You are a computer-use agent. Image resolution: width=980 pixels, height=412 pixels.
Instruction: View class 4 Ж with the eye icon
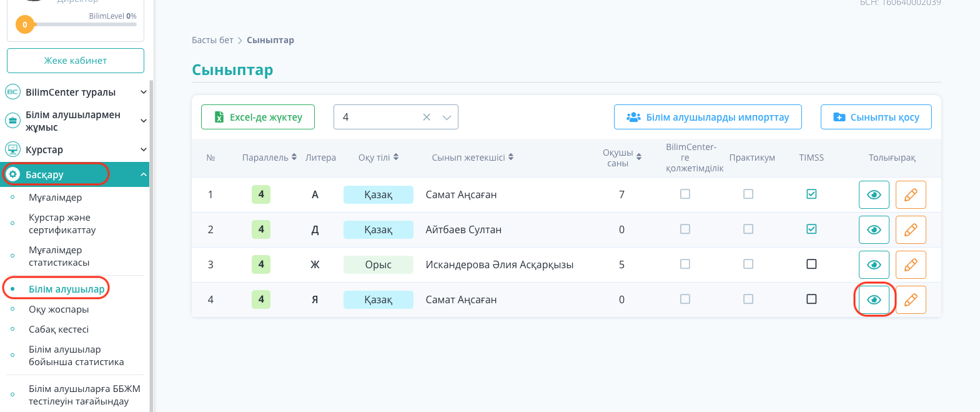[x=874, y=264]
